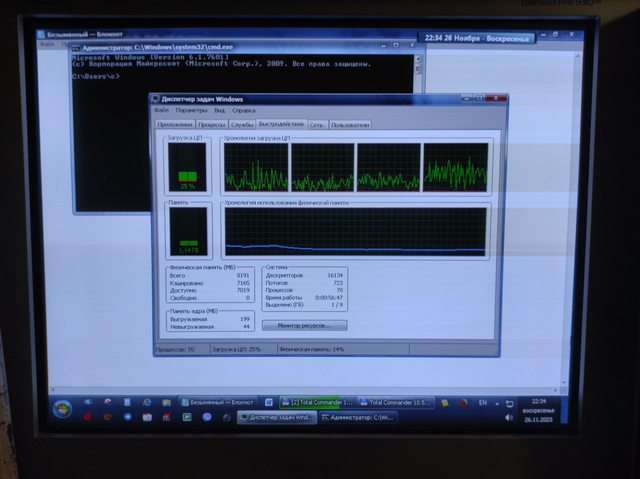Screen dimensions: 640x479
Task: Open the folder Explorer icon in quick launch
Action: tap(167, 403)
